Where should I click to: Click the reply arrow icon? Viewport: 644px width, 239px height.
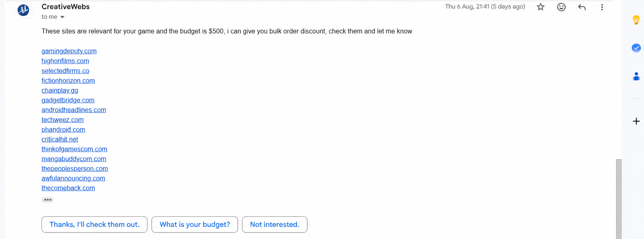[582, 7]
